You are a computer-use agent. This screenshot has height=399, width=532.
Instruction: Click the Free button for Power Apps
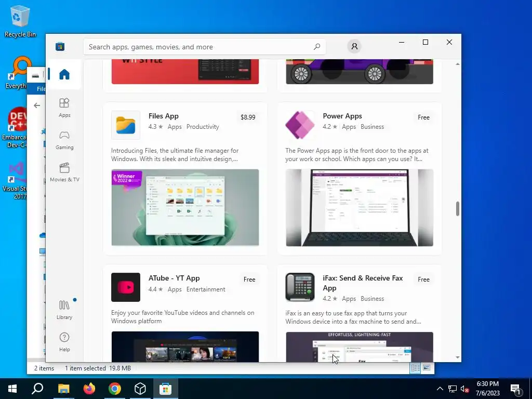click(423, 117)
